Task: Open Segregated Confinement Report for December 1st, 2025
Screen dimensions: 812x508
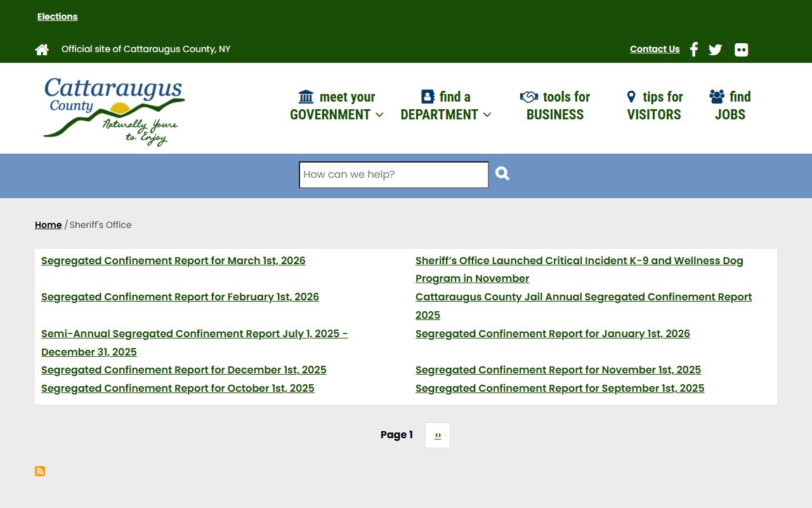Action: (x=184, y=370)
